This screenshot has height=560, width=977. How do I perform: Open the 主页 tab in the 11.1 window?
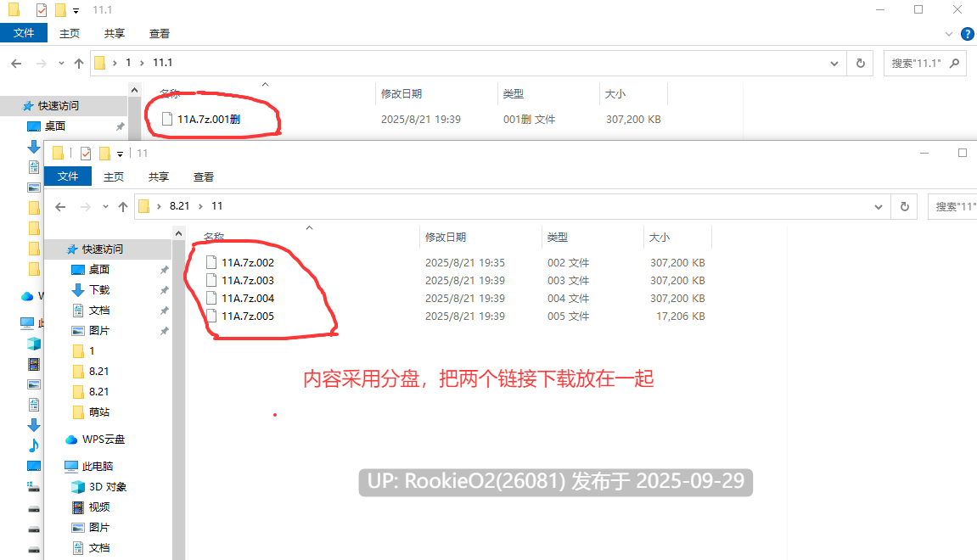click(x=69, y=34)
